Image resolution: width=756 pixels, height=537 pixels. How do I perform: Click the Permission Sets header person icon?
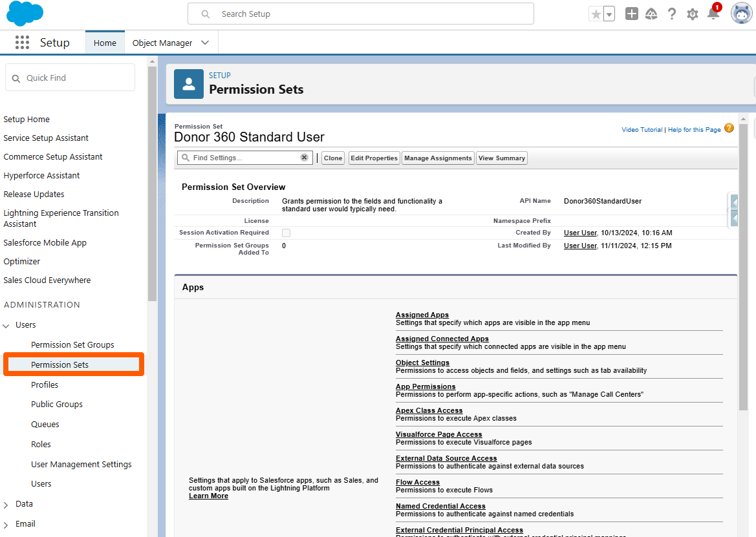click(x=189, y=84)
